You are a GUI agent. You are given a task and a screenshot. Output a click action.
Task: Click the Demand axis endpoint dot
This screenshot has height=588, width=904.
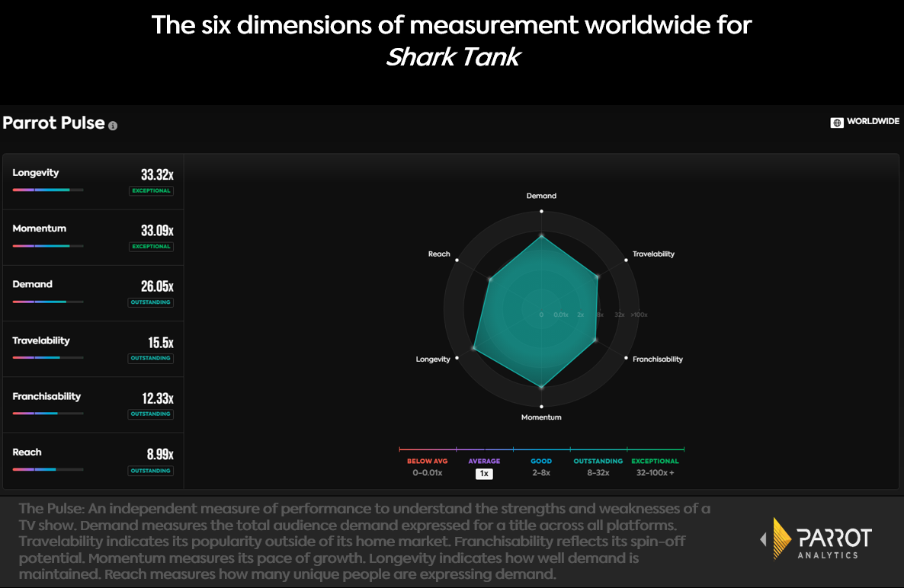(x=541, y=211)
